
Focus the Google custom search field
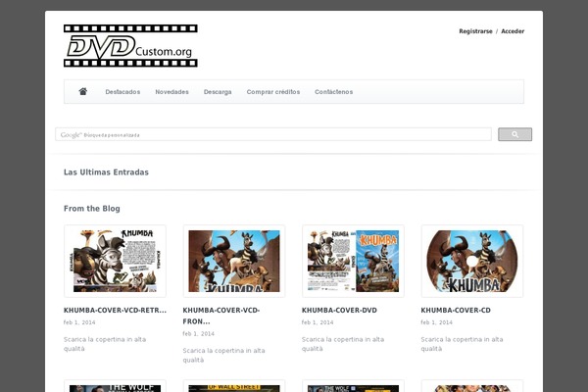coord(273,134)
